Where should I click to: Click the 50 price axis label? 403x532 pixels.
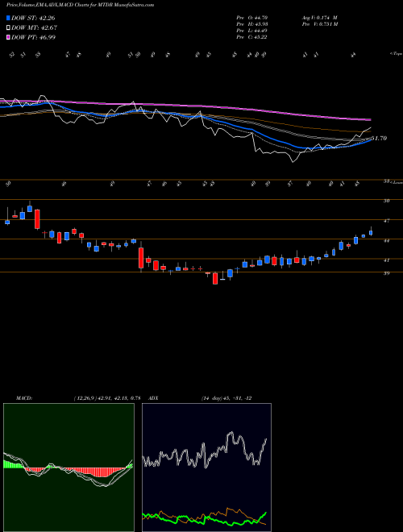pyautogui.click(x=386, y=201)
